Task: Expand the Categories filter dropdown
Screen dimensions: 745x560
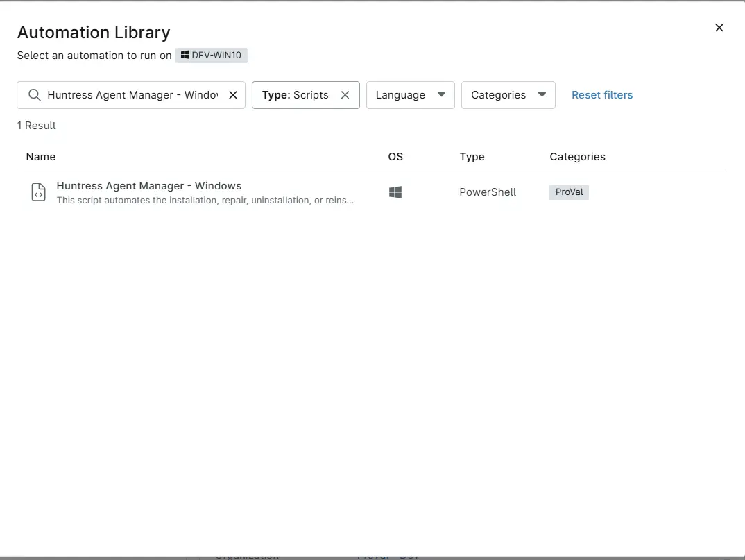Action: 508,95
